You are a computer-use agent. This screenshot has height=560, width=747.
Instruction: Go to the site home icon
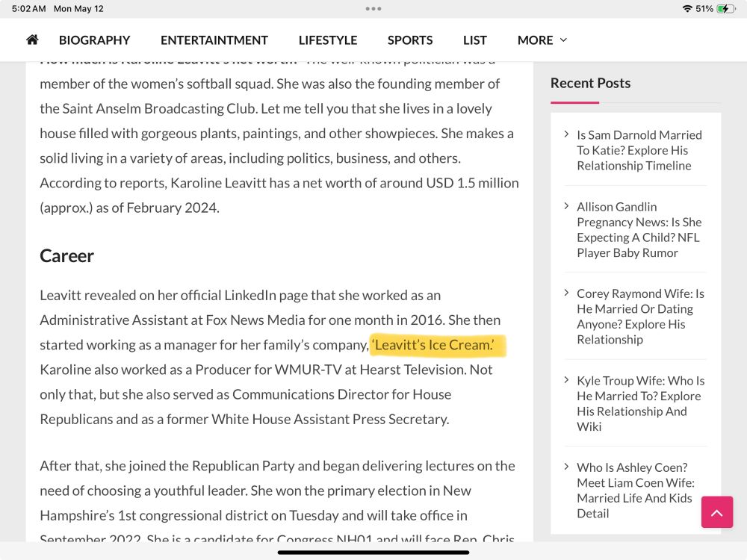pyautogui.click(x=32, y=40)
